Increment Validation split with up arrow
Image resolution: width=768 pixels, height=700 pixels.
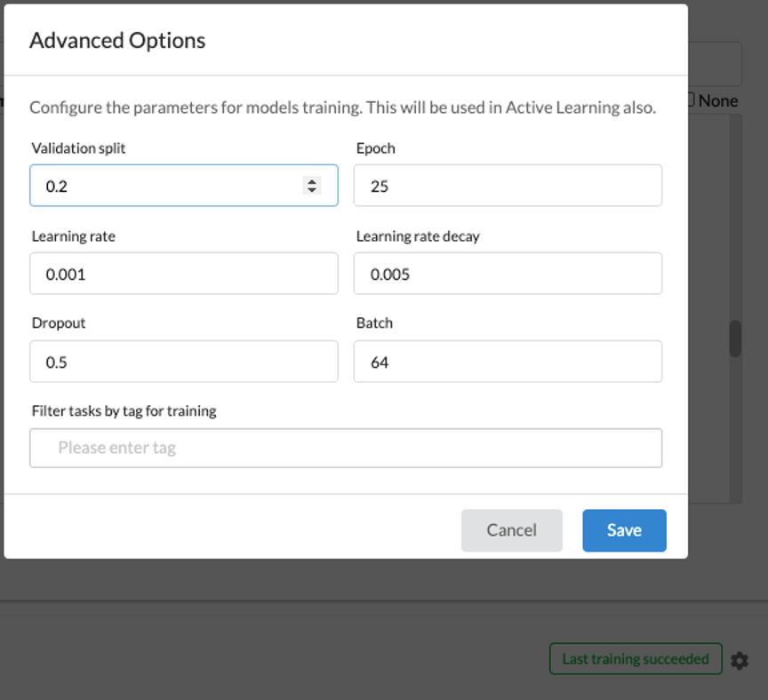point(312,181)
